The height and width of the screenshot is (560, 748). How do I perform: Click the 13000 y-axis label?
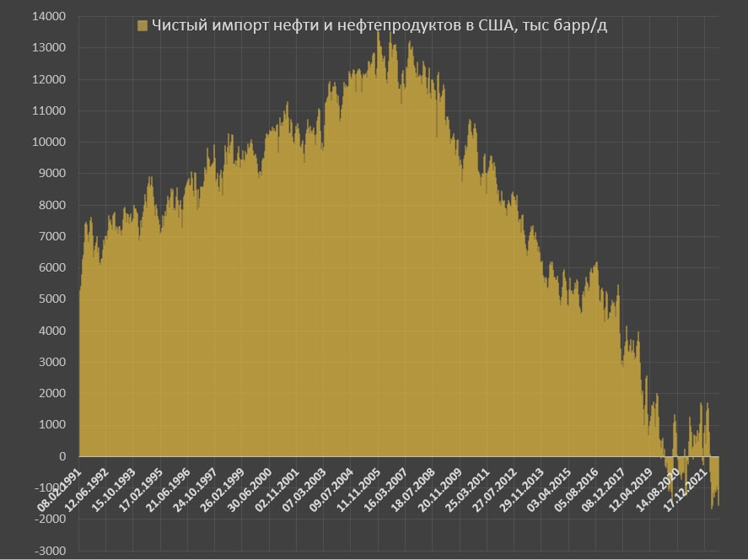pyautogui.click(x=49, y=48)
